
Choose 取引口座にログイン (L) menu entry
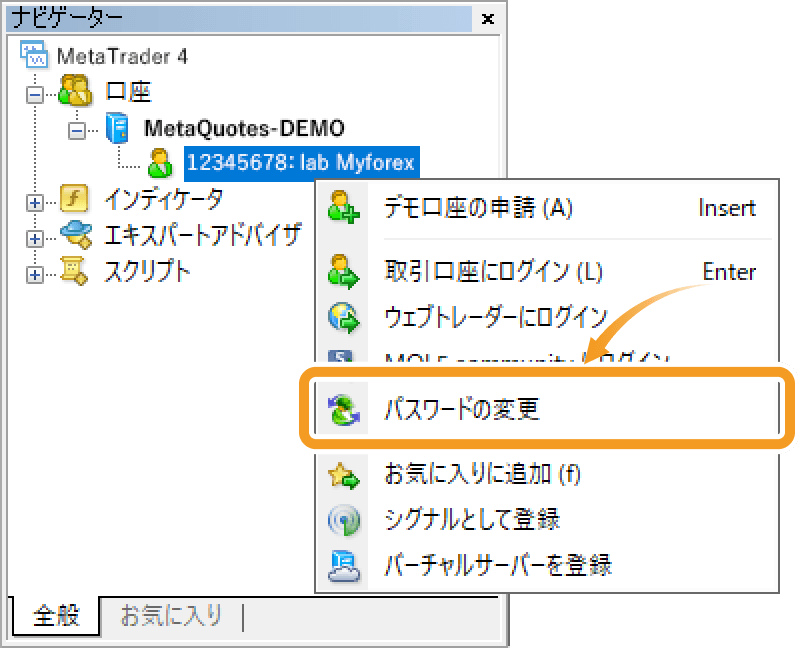pyautogui.click(x=547, y=271)
